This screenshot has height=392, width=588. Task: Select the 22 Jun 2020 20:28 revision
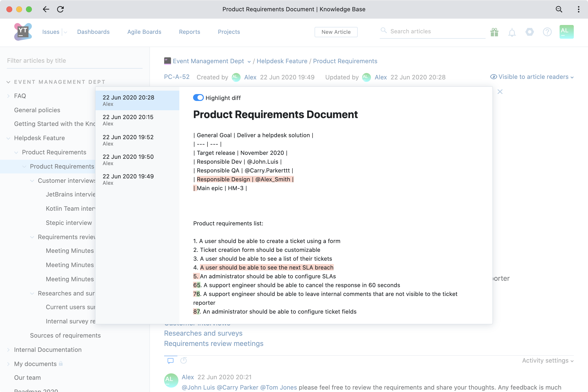click(137, 100)
